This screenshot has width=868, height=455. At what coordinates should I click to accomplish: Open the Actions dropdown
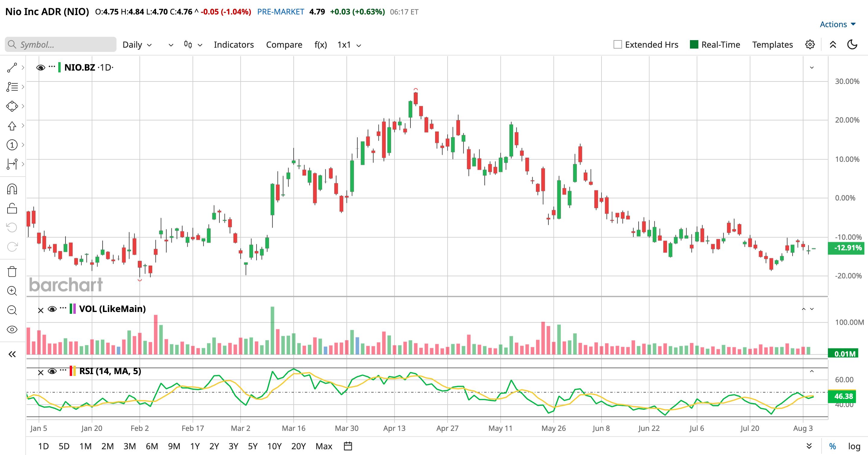(838, 24)
